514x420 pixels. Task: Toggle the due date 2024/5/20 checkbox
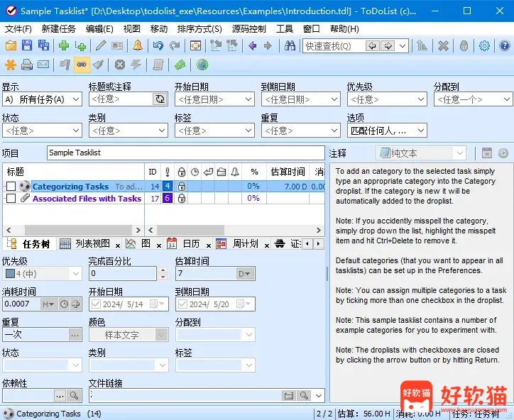click(x=182, y=304)
